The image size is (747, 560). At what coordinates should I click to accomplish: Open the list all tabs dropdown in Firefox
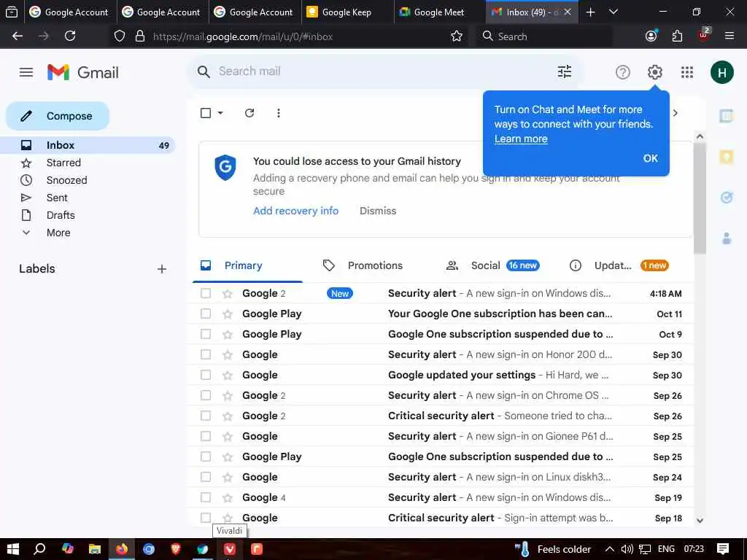[614, 12]
